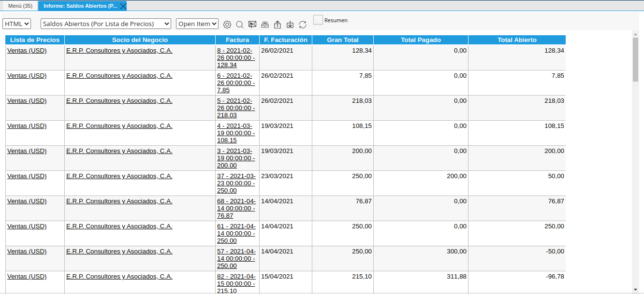The image size is (644, 294).
Task: Click the download icon in toolbar
Action: pyautogui.click(x=290, y=24)
